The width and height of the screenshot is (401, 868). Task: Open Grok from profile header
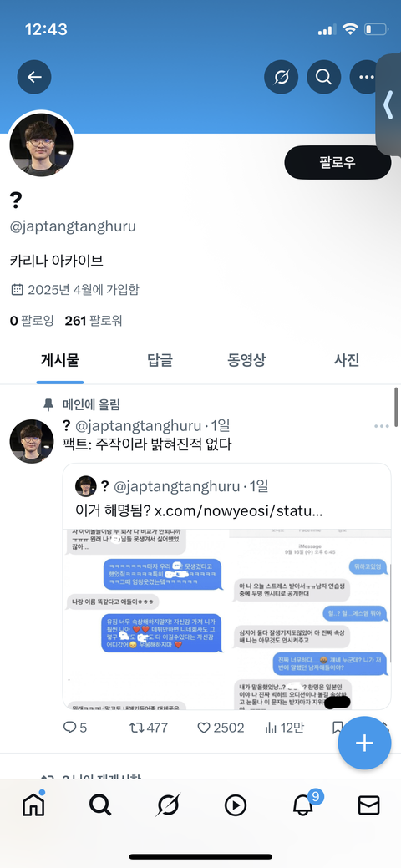281,76
